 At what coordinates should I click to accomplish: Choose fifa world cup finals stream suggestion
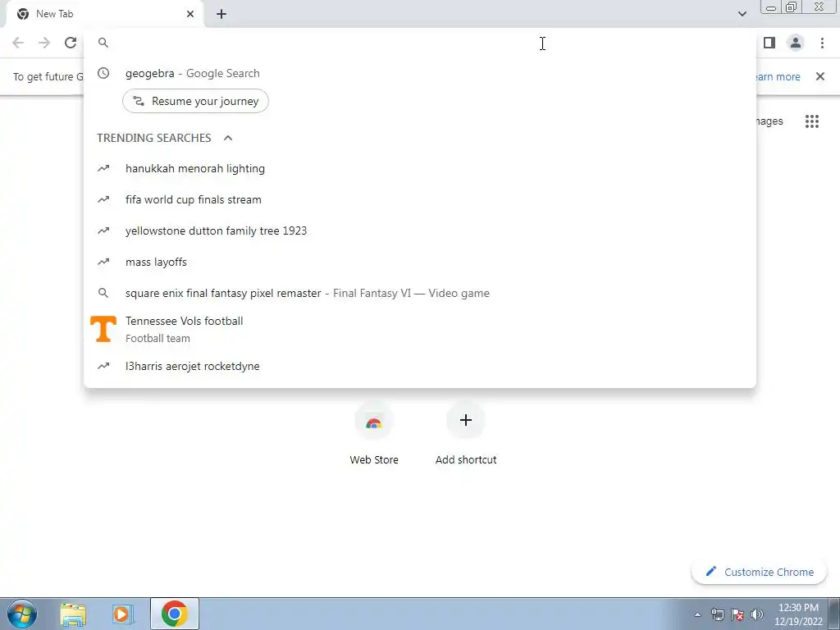[420, 200]
